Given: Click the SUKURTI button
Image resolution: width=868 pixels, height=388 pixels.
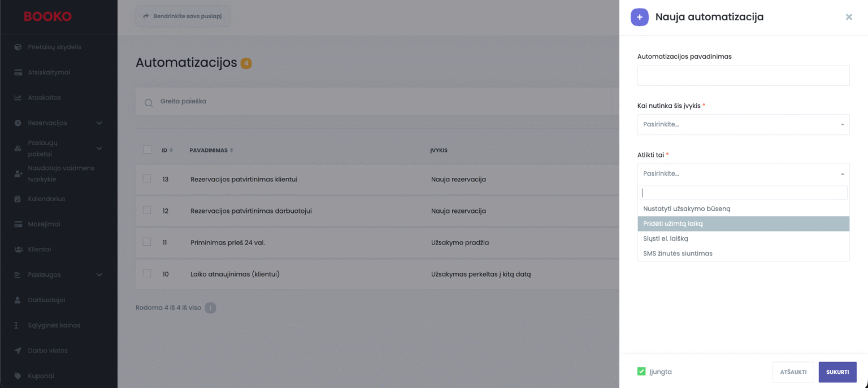Looking at the screenshot, I should [837, 372].
